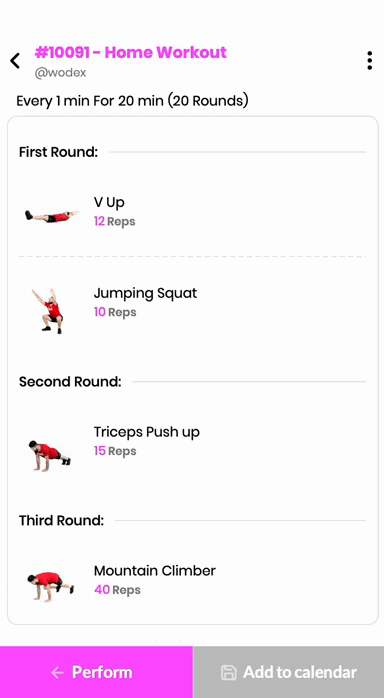Select the V Up exercise name
This screenshot has height=698, width=384.
coord(109,203)
